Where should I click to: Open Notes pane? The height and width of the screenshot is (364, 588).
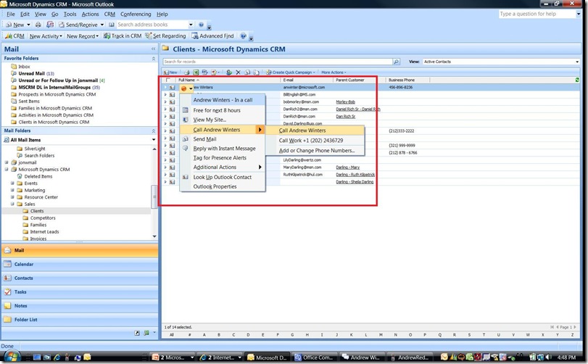pyautogui.click(x=80, y=306)
